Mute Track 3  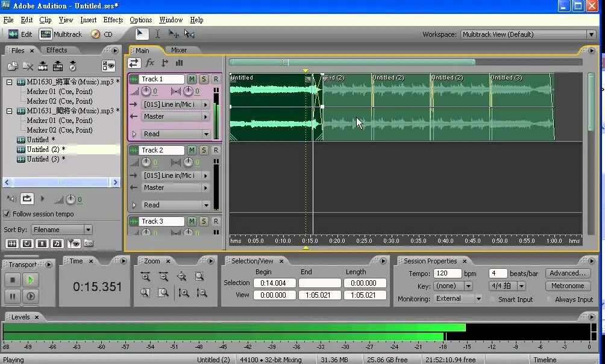[x=192, y=221]
